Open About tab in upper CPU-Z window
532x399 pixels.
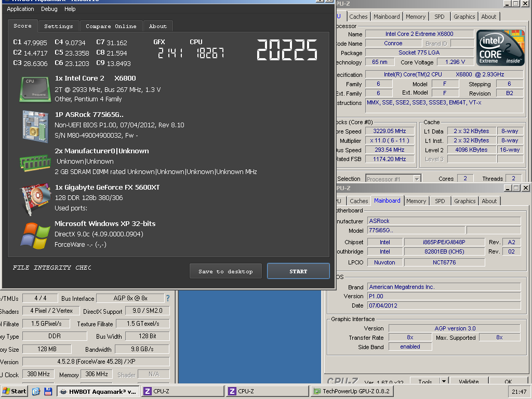tap(488, 17)
